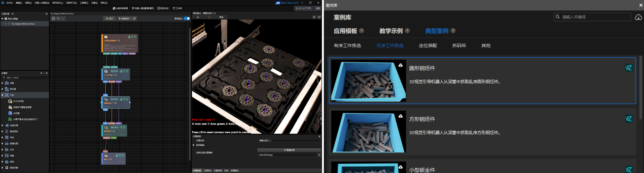This screenshot has width=644, height=173.
Task: Open debug output display settings gear
Action: [314, 17]
